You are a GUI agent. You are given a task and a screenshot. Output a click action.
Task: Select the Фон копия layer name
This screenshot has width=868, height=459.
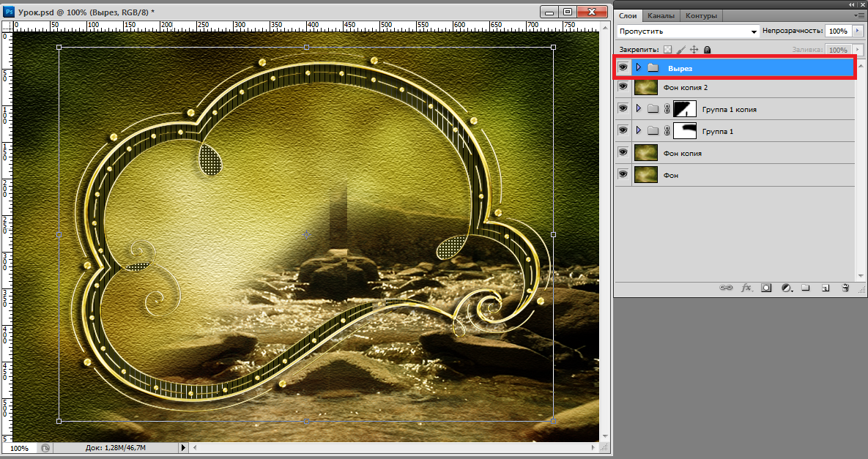pos(683,154)
